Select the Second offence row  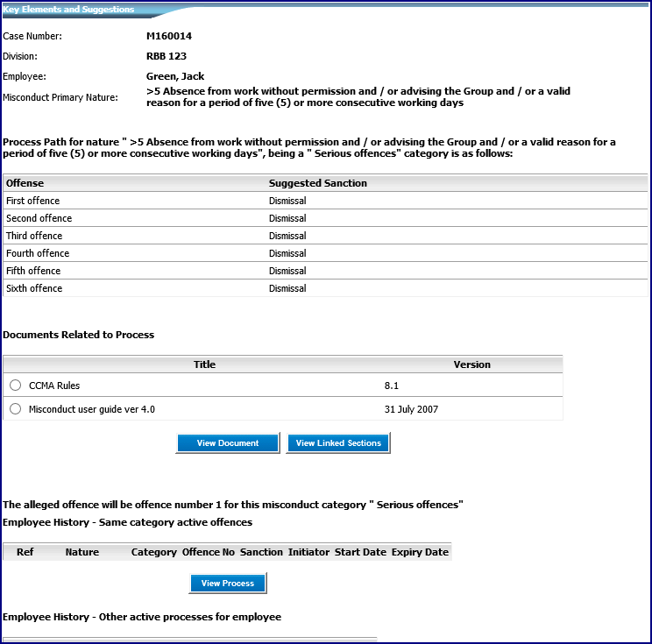[325, 218]
